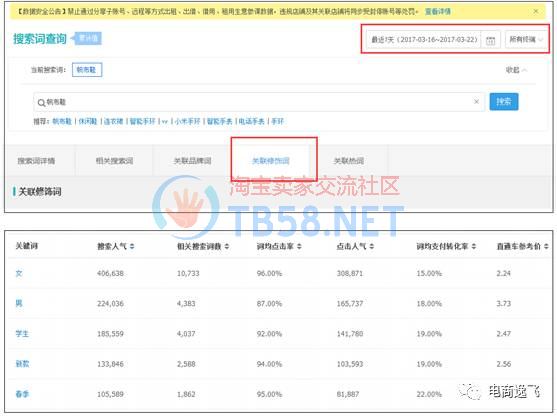The image size is (557, 416).
Task: Sort by 搜索人气 column arrows
Action: pyautogui.click(x=132, y=246)
